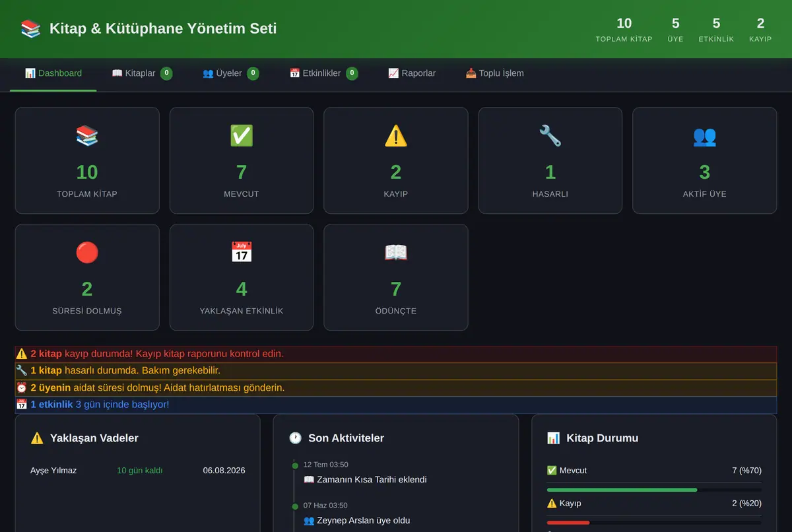Click the count badge on Üyeler tab
This screenshot has height=532, width=792.
[x=253, y=73]
